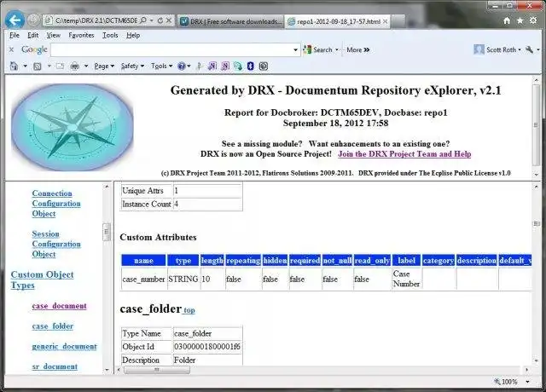The image size is (546, 392).
Task: Refresh the page from address bar
Action: 160,20
